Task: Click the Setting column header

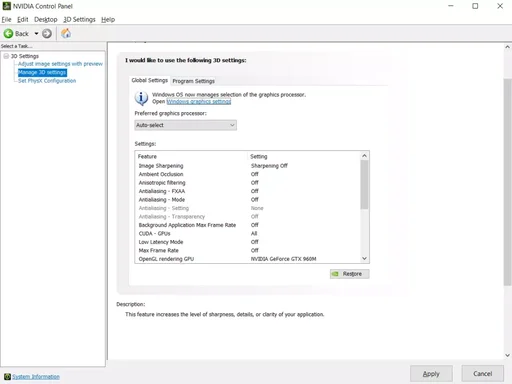Action: point(304,156)
